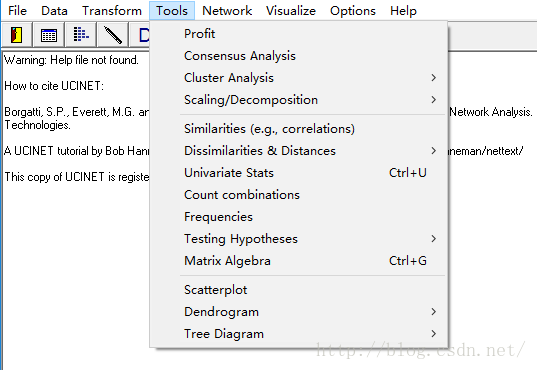Select Matrix Algebra menu item
This screenshot has height=370, width=537.
click(299, 261)
